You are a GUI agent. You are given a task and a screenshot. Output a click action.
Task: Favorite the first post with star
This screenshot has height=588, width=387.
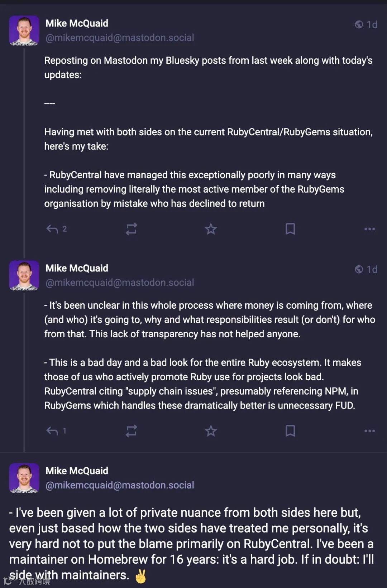click(x=211, y=229)
